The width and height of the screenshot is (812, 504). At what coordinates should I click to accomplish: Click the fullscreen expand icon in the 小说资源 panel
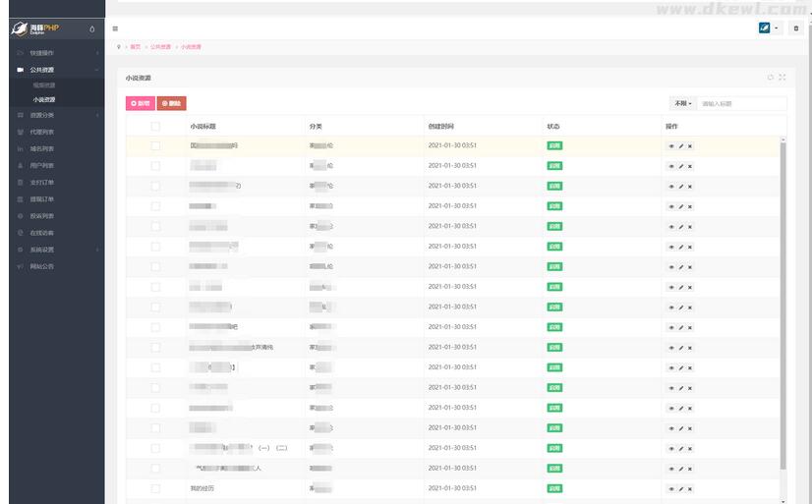[x=783, y=77]
